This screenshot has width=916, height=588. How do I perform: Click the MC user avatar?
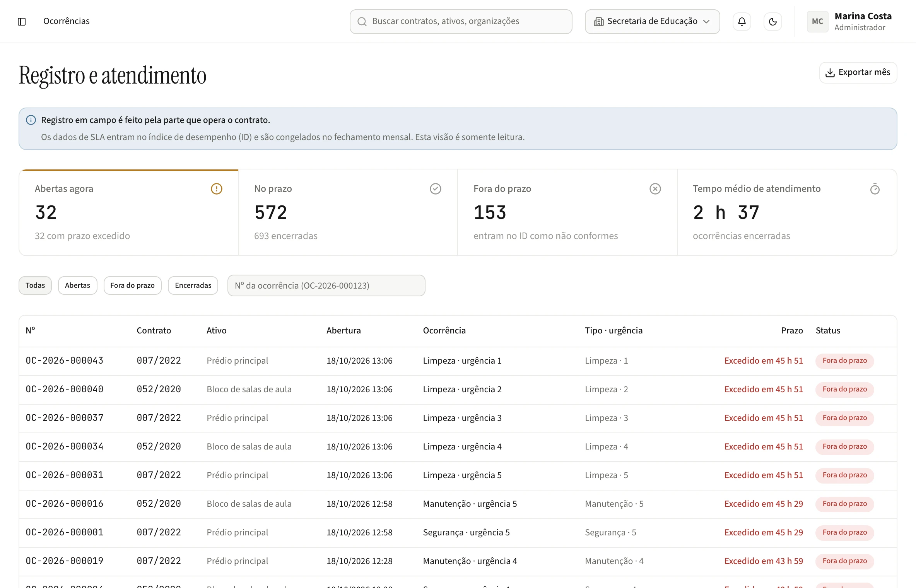click(817, 21)
